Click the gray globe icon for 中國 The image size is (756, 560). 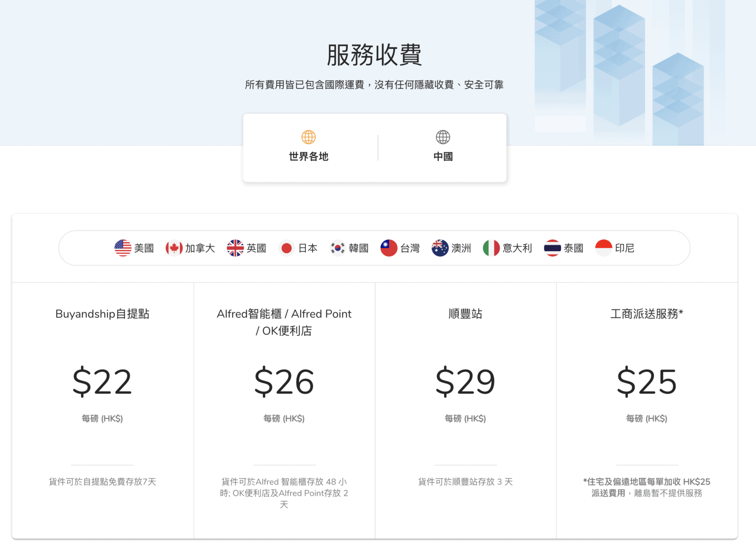click(x=443, y=137)
